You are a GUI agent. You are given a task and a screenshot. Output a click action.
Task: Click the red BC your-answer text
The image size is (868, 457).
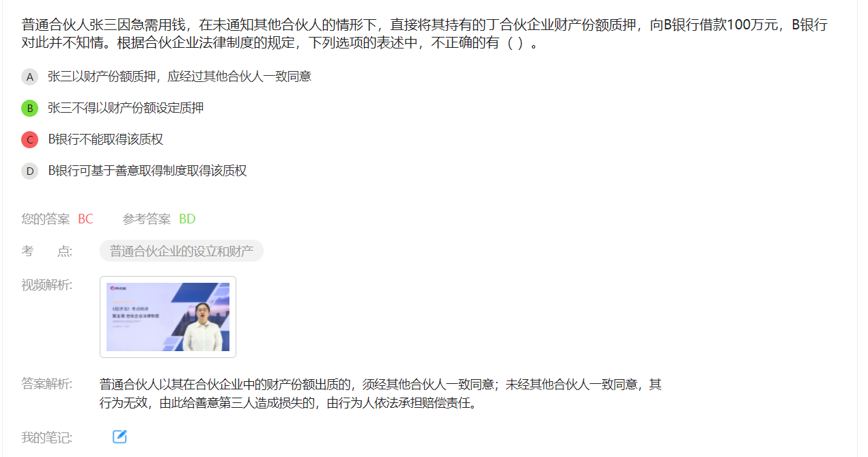[x=85, y=219]
